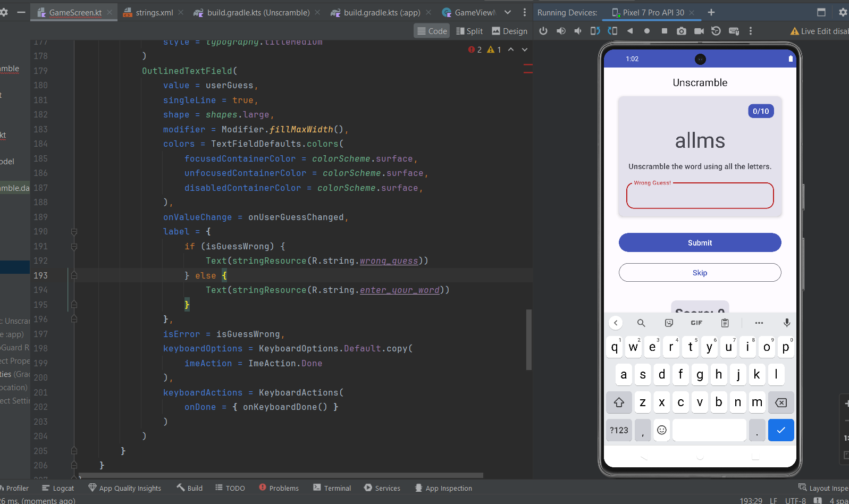This screenshot has height=504, width=849.
Task: Open Running Devices window view mode icon
Action: pos(821,12)
